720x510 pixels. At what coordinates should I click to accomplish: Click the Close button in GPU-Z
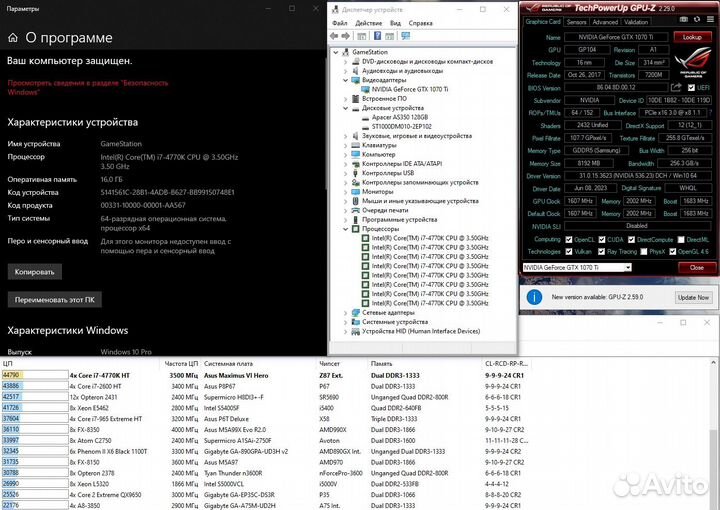click(697, 267)
